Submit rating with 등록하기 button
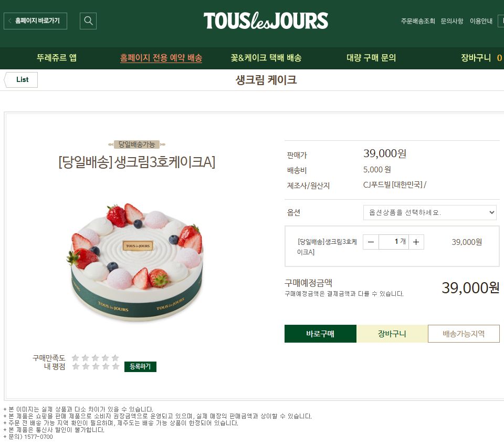Screen dimensions: 504x443 (x=141, y=366)
